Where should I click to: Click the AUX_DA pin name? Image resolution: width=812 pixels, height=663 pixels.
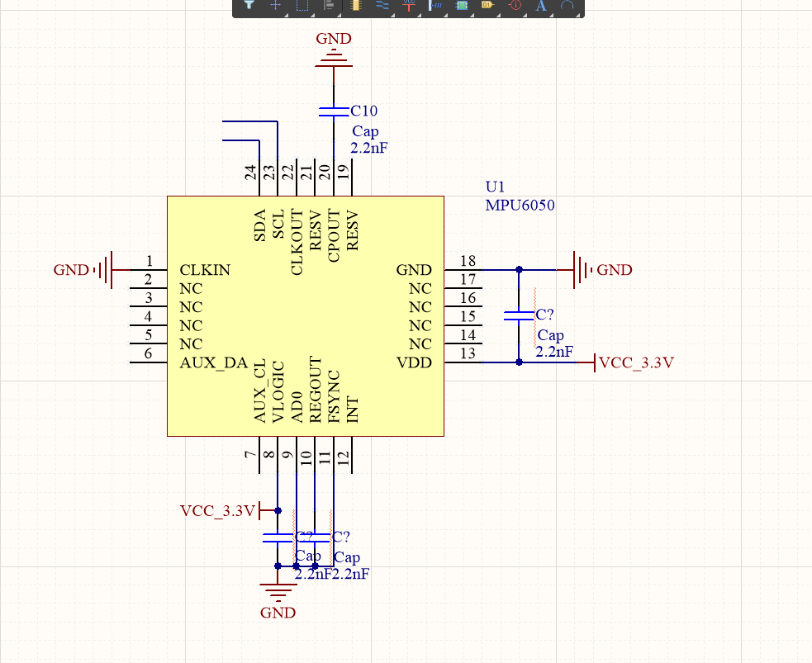tap(214, 362)
